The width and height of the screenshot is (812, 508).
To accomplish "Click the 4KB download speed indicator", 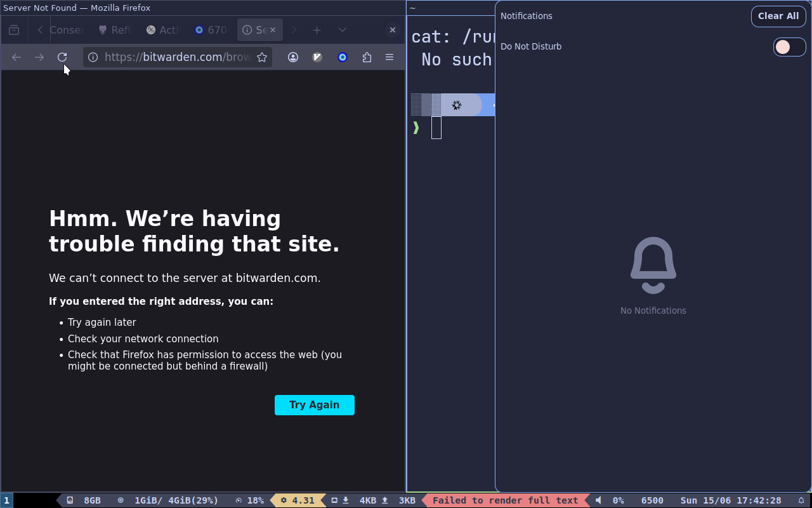I will tap(358, 500).
